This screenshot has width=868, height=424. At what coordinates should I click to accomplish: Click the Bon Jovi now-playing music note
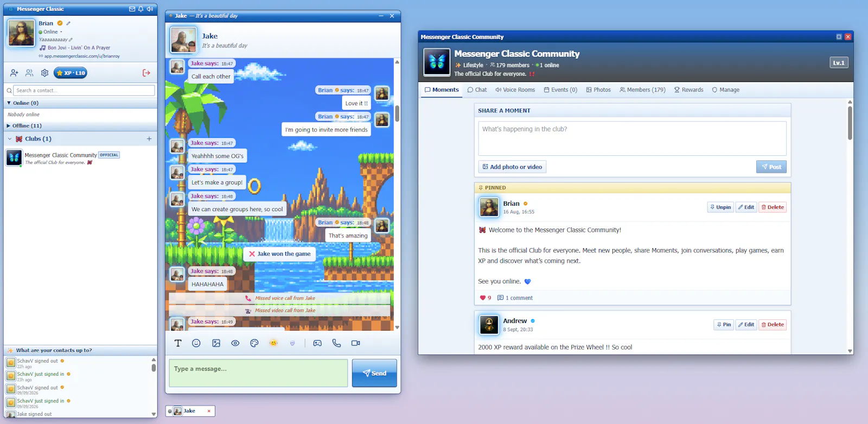tap(42, 48)
